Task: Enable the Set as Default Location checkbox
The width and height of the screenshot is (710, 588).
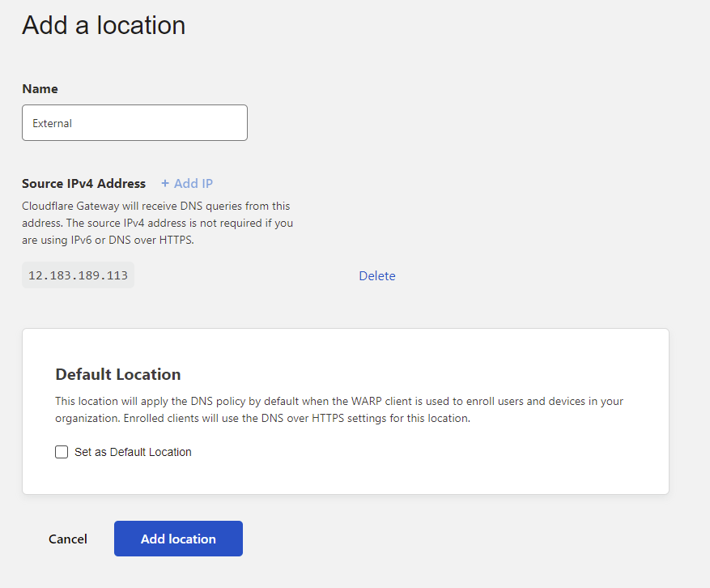Action: (x=62, y=452)
